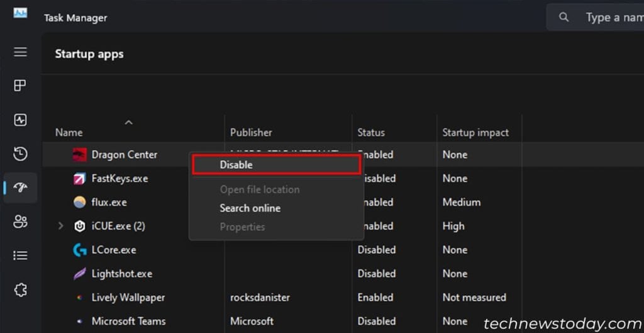Sort by the Status column header
644x333 pixels.
(371, 132)
